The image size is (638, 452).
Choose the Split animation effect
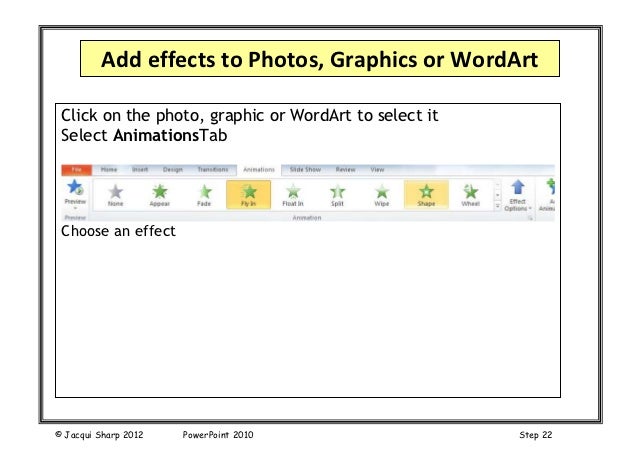coord(337,195)
